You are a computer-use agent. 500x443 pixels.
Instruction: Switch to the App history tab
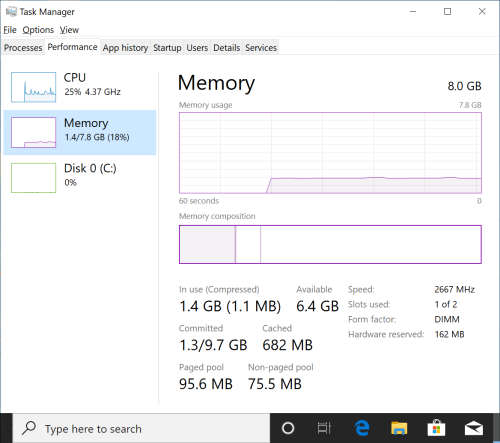[125, 48]
